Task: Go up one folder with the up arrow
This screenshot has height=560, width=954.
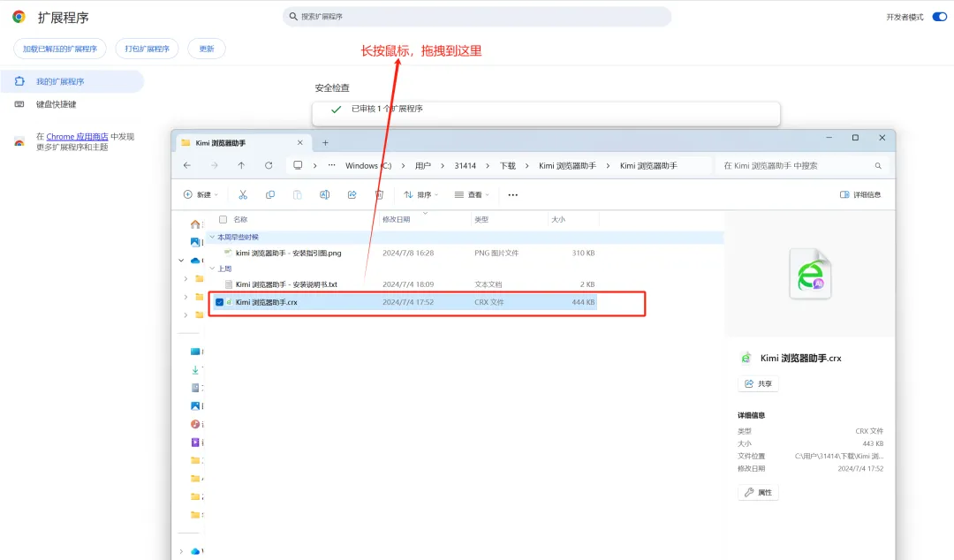Action: 241,165
